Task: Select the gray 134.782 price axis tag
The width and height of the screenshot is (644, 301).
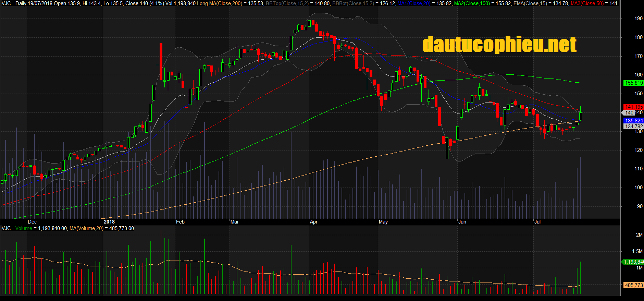Action: 633,127
